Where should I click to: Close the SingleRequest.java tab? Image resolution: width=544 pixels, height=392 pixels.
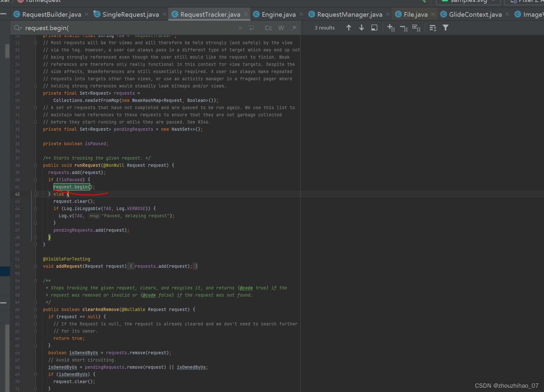click(x=164, y=14)
